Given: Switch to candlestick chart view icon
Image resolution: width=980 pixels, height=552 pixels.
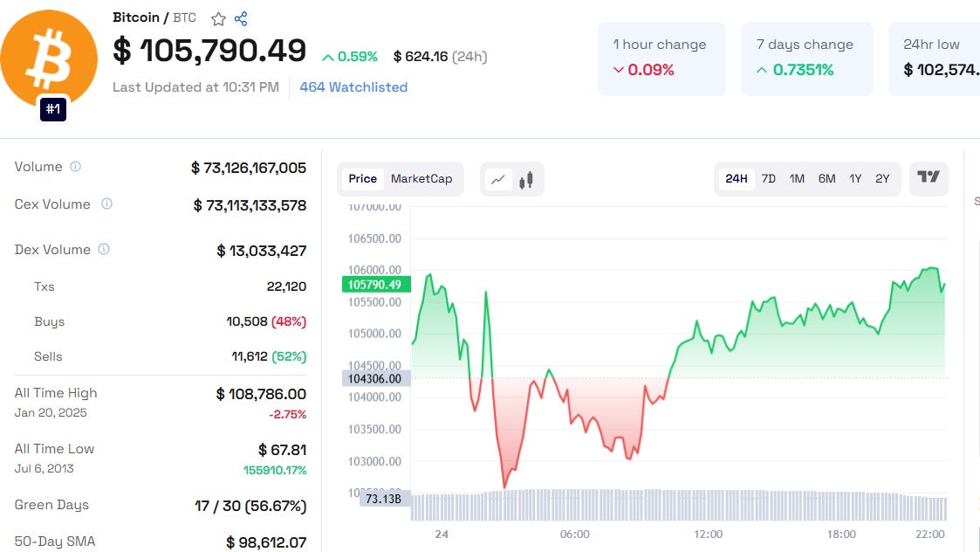Looking at the screenshot, I should [526, 180].
